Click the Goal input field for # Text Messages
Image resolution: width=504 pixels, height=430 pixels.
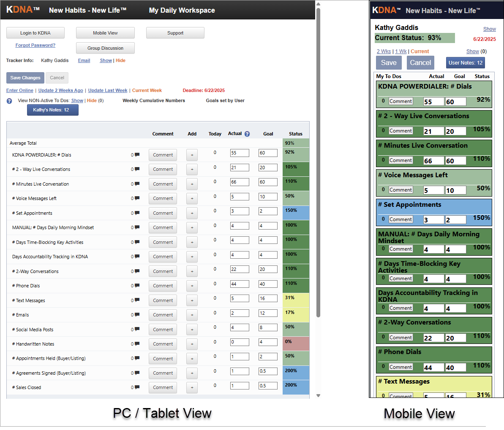coord(268,298)
